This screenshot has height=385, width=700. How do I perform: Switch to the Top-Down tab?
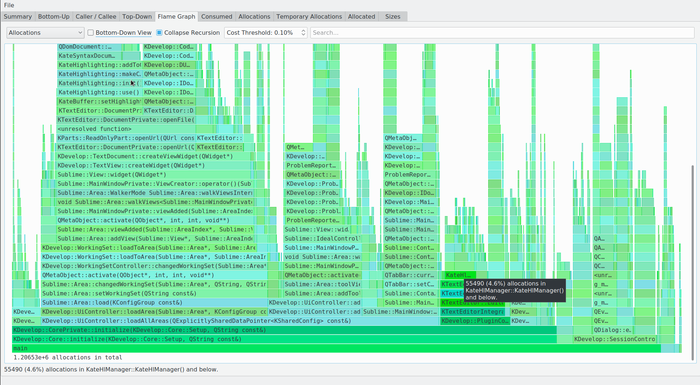[x=137, y=17]
